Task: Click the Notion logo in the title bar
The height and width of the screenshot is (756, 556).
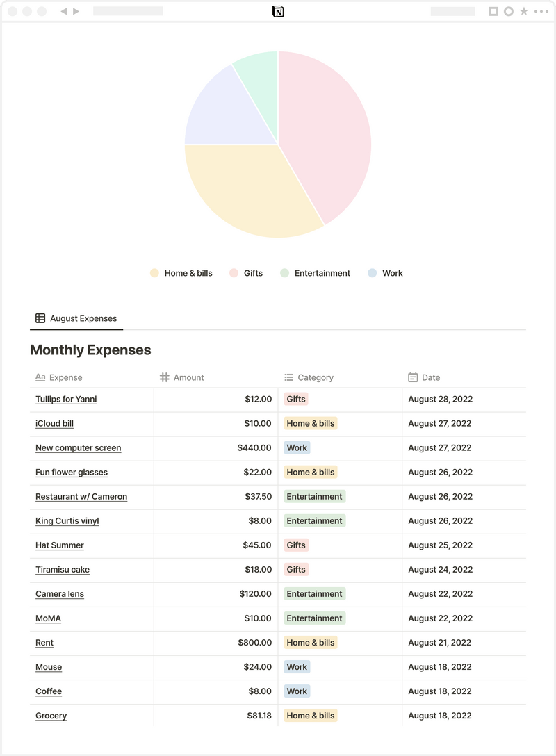Action: (x=278, y=11)
